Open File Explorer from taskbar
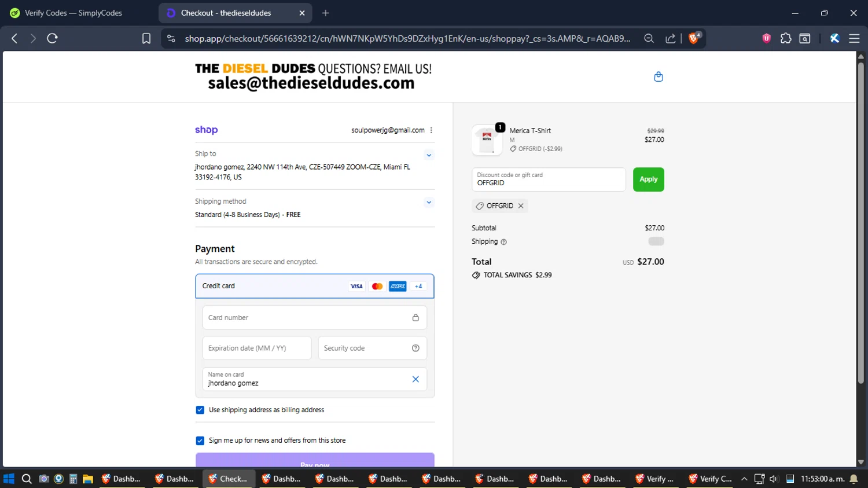The height and width of the screenshot is (488, 868). coord(88,479)
